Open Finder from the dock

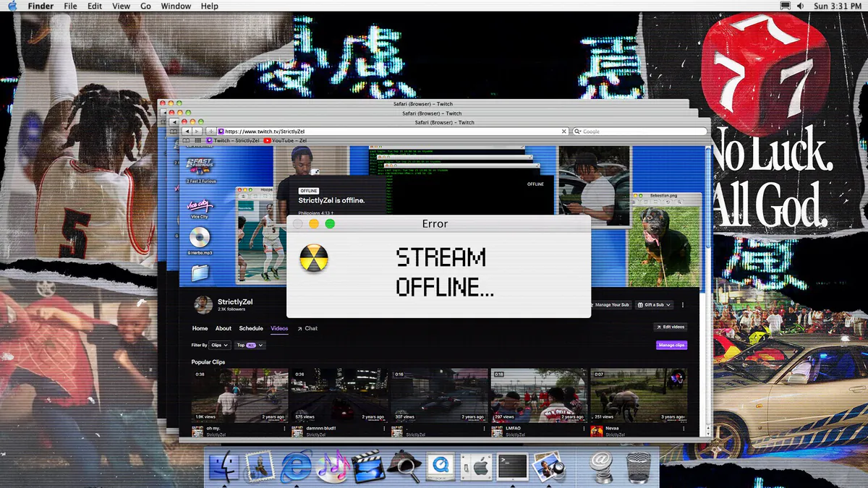click(x=224, y=466)
